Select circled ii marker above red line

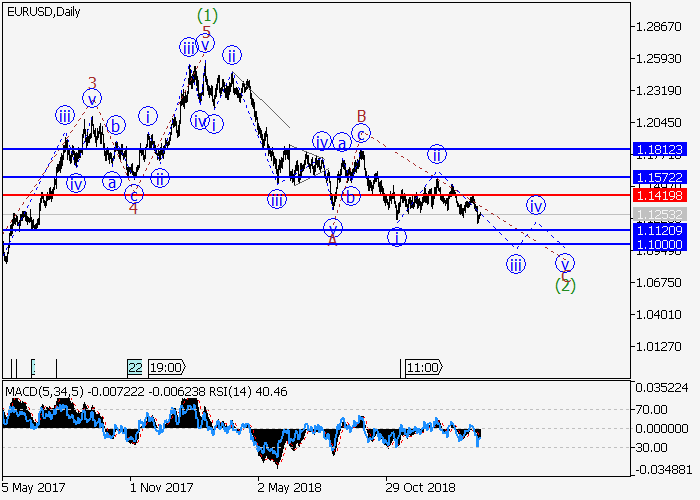coord(437,154)
